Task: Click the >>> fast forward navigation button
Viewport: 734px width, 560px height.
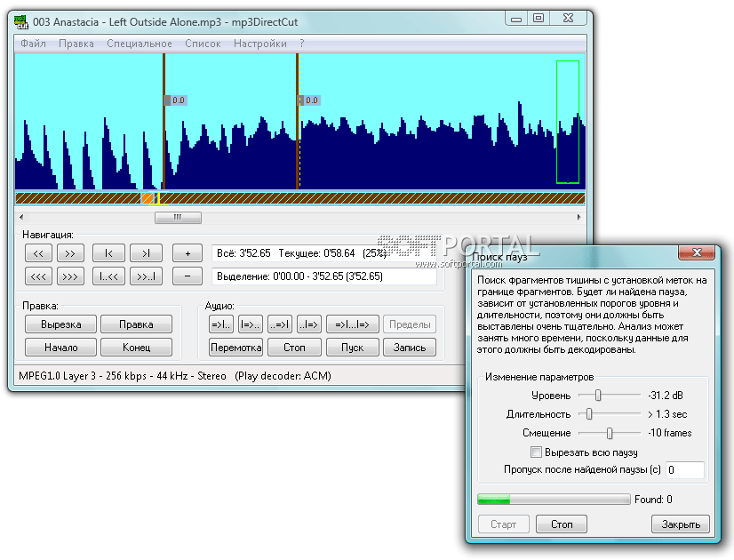Action: tap(70, 276)
